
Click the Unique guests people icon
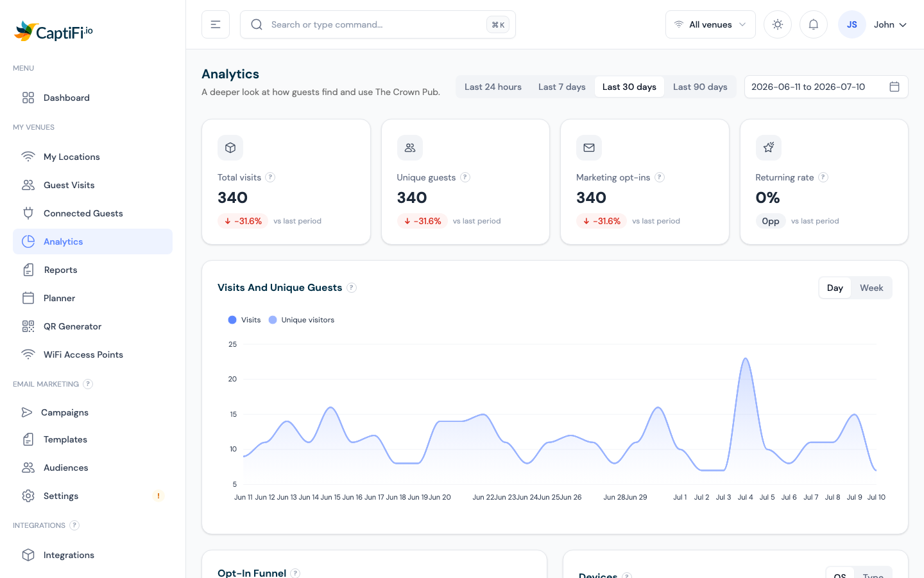click(410, 148)
